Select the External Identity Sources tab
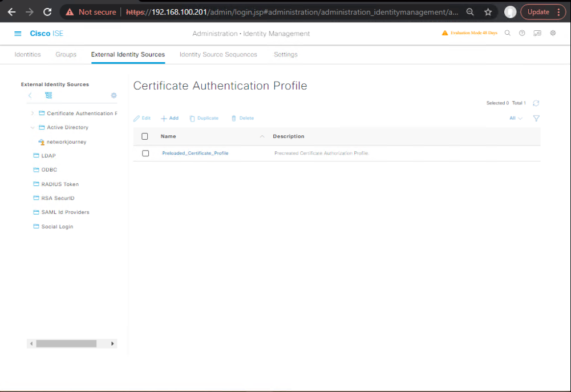The height and width of the screenshot is (392, 571). tap(128, 54)
